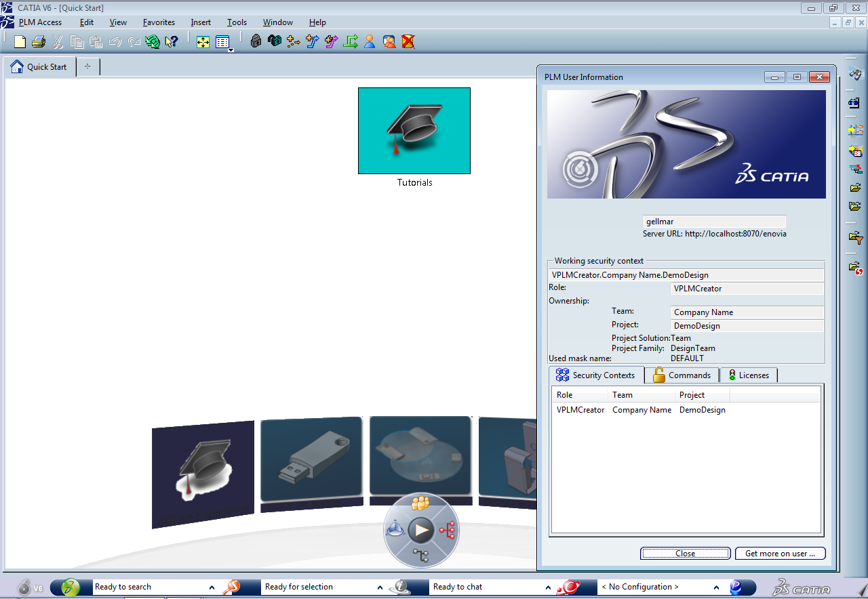Open the Tutorials thumbnail at top
Image resolution: width=868 pixels, height=599 pixels.
(x=414, y=131)
